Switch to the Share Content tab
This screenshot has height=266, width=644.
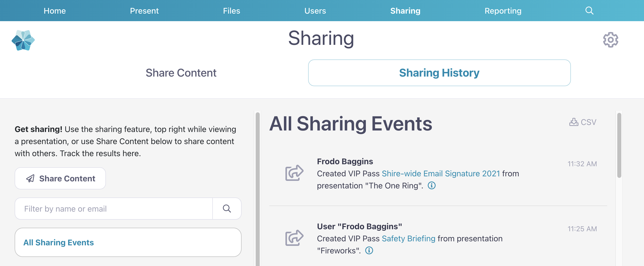tap(181, 73)
